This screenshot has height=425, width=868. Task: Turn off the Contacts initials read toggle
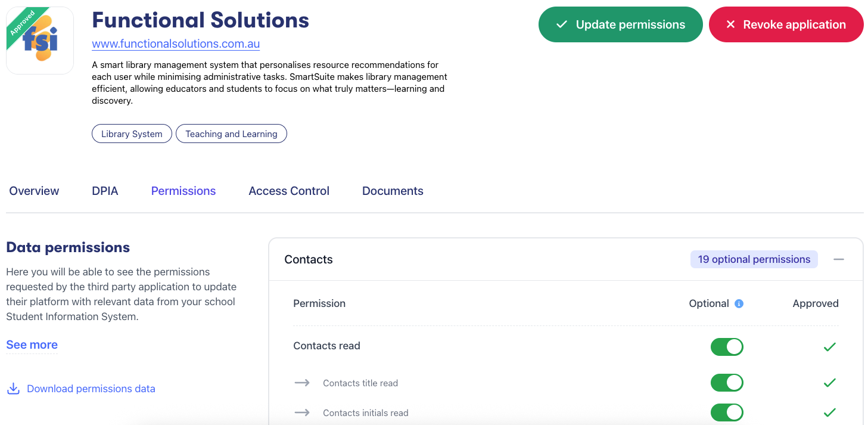coord(727,412)
